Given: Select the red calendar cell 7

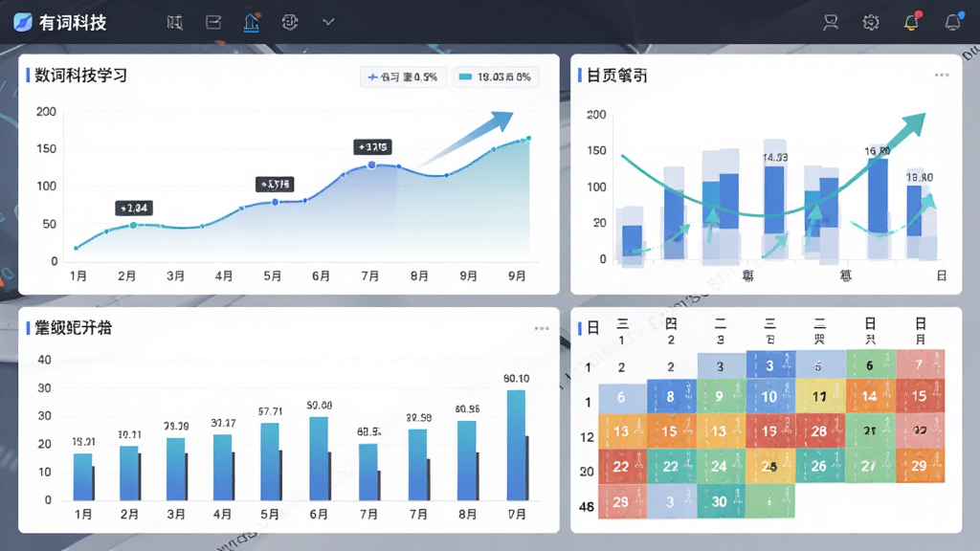Looking at the screenshot, I should (x=920, y=364).
